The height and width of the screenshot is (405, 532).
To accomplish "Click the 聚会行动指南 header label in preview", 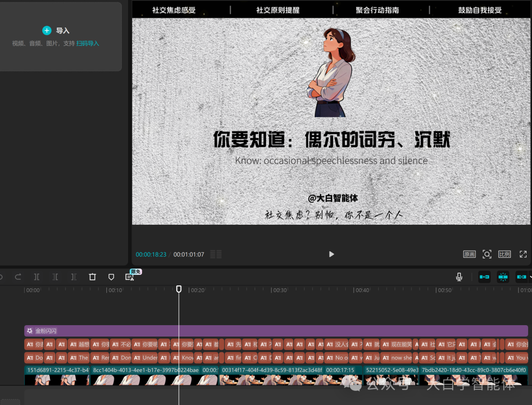I will (377, 10).
